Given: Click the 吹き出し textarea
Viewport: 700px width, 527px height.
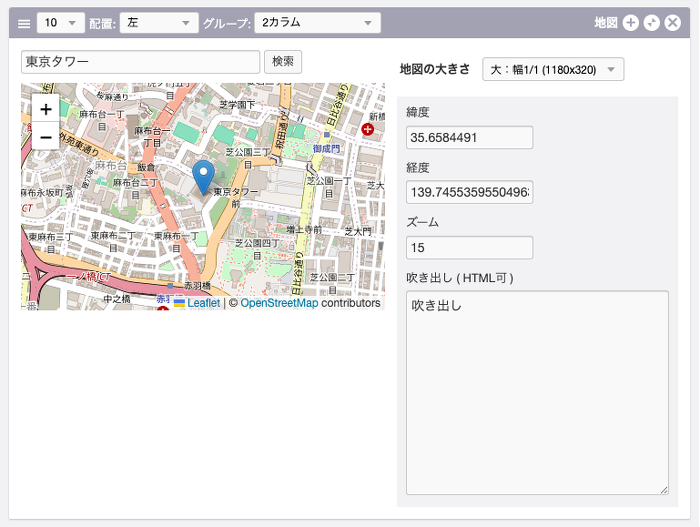Looking at the screenshot, I should point(537,393).
